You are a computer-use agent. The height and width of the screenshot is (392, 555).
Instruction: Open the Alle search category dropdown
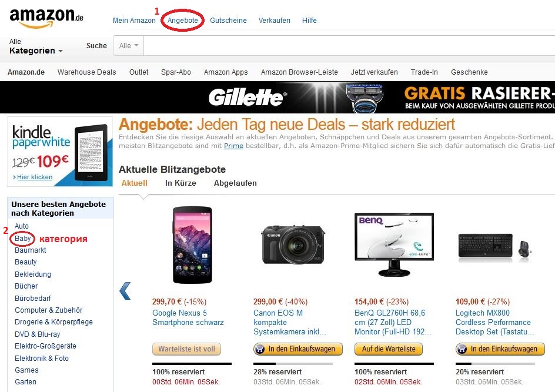129,46
